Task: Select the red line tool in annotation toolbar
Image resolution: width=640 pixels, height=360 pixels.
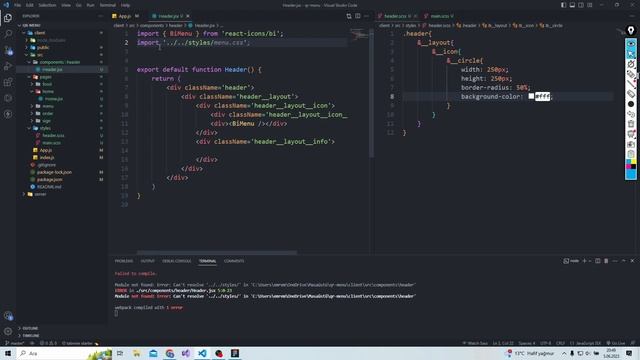Action: [631, 84]
